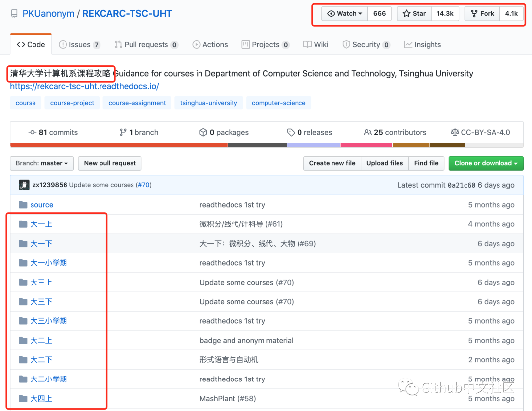Switch to the Issues tab
532x411 pixels.
point(79,45)
